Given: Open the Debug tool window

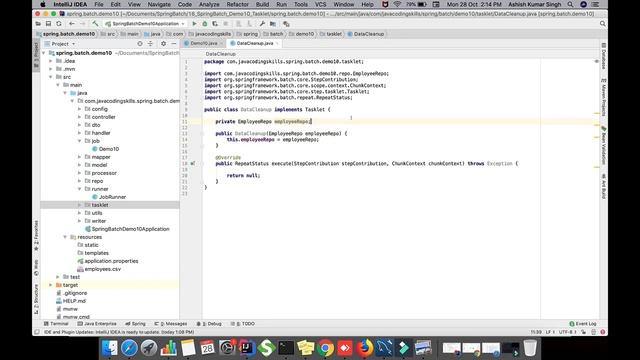Looking at the screenshot, I should point(209,324).
